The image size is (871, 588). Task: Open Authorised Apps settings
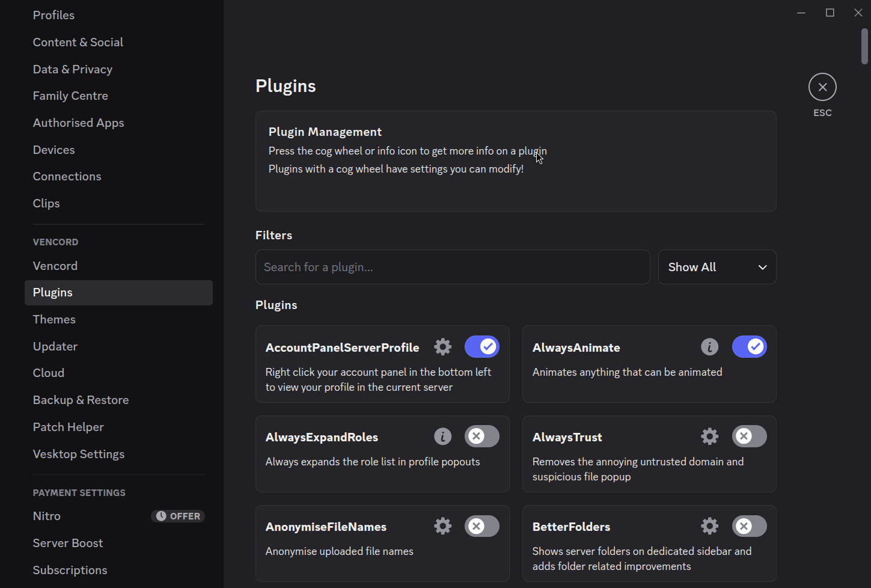click(118, 123)
